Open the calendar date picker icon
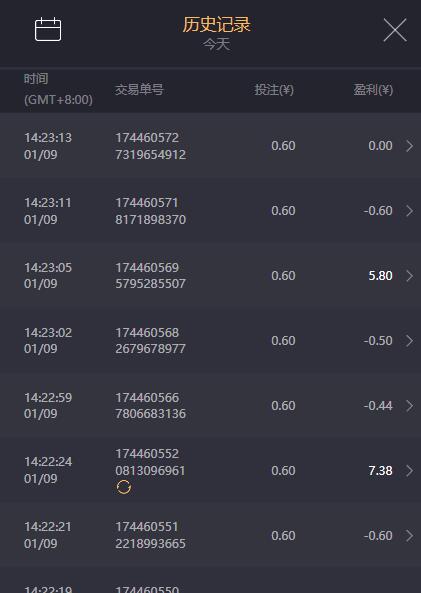Image resolution: width=421 pixels, height=593 pixels. [x=48, y=29]
